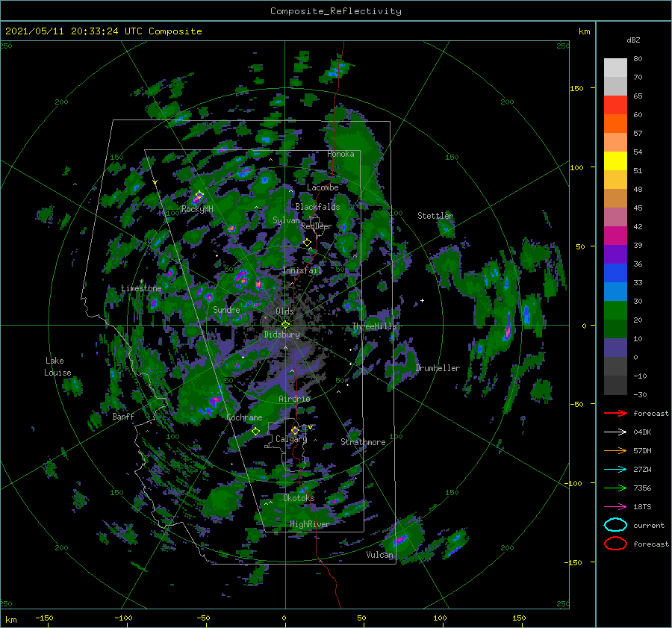Select the magenta 39–42 dBZ swatch
672x628 pixels.
pos(615,236)
